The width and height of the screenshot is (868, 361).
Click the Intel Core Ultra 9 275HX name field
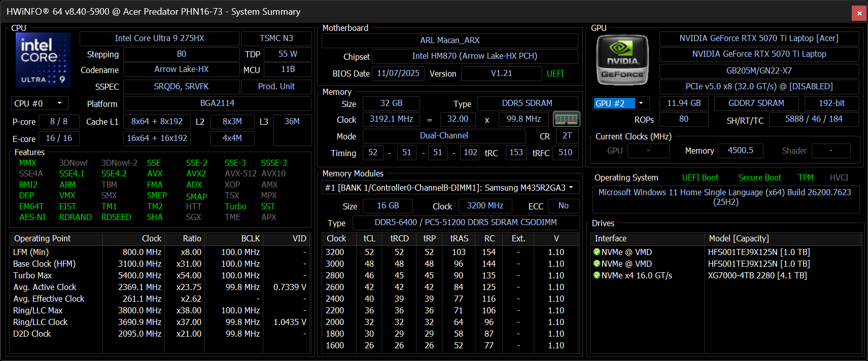point(159,39)
